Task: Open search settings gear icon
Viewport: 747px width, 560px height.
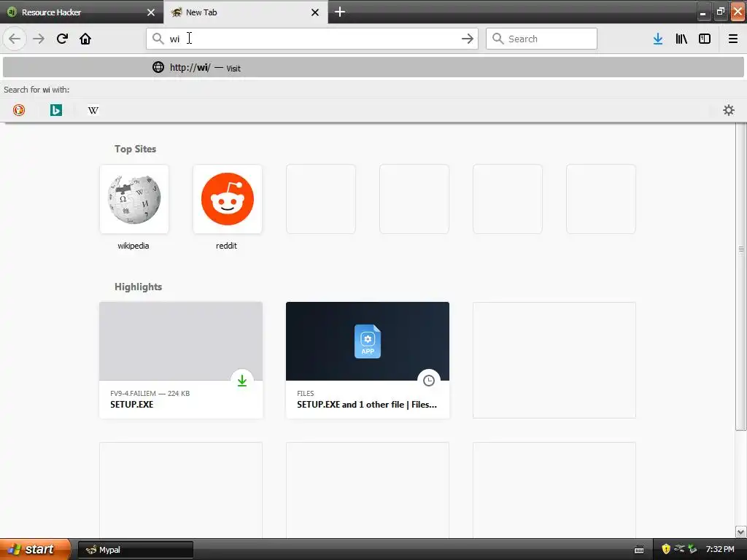Action: [x=729, y=110]
